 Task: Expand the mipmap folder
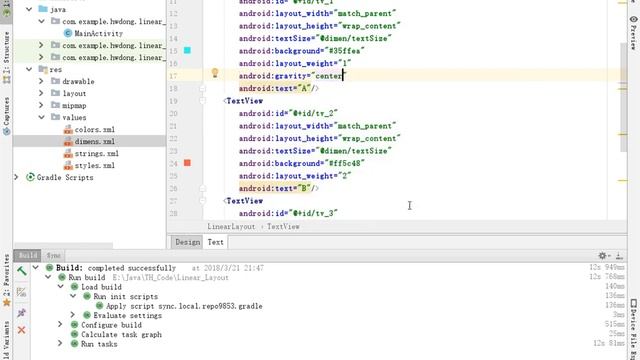click(41, 105)
